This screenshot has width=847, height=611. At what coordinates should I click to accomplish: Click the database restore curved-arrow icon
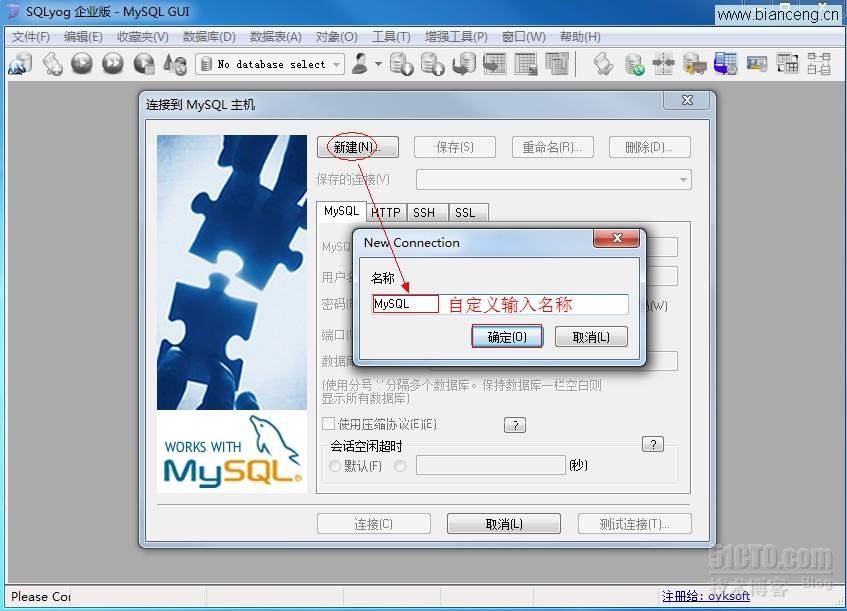point(463,64)
